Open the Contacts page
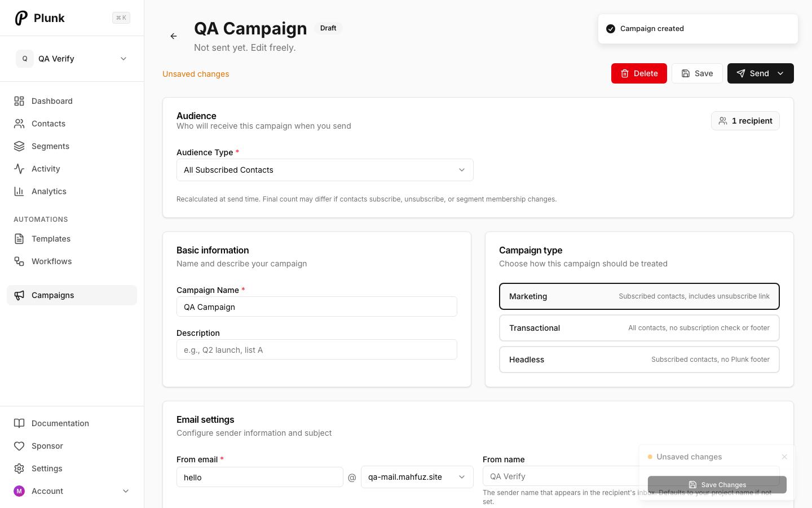The width and height of the screenshot is (812, 508). click(x=72, y=124)
